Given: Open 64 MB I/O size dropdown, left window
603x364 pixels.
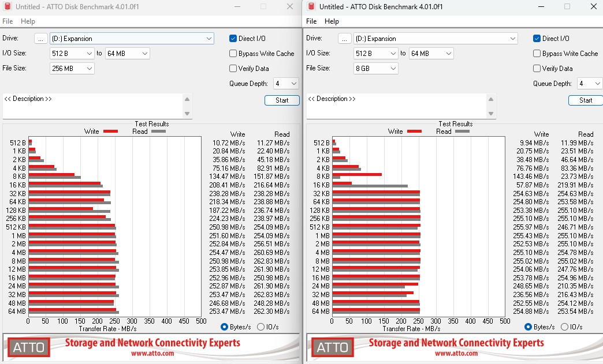Looking at the screenshot, I should coord(128,54).
